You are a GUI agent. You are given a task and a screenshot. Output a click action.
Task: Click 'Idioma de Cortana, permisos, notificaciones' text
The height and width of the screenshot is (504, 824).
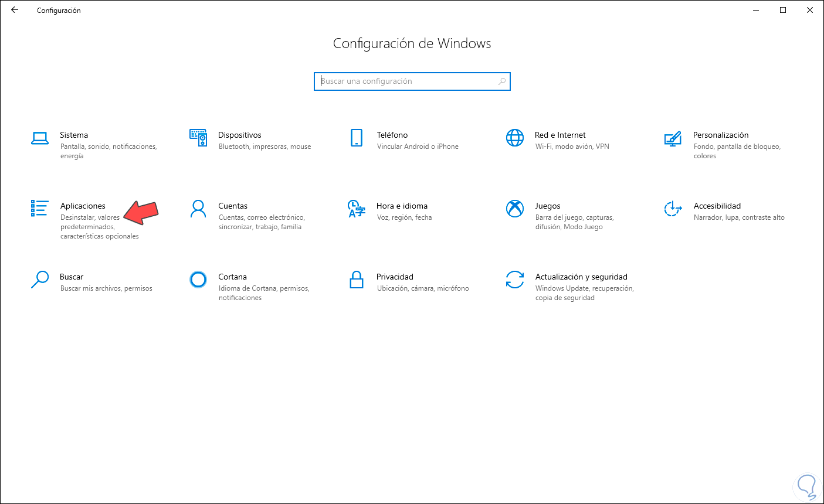[264, 293]
